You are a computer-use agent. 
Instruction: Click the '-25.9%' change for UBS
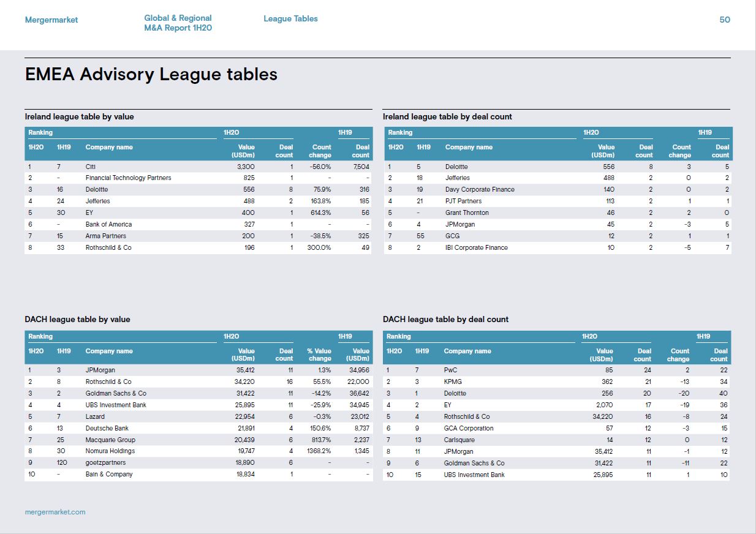320,405
